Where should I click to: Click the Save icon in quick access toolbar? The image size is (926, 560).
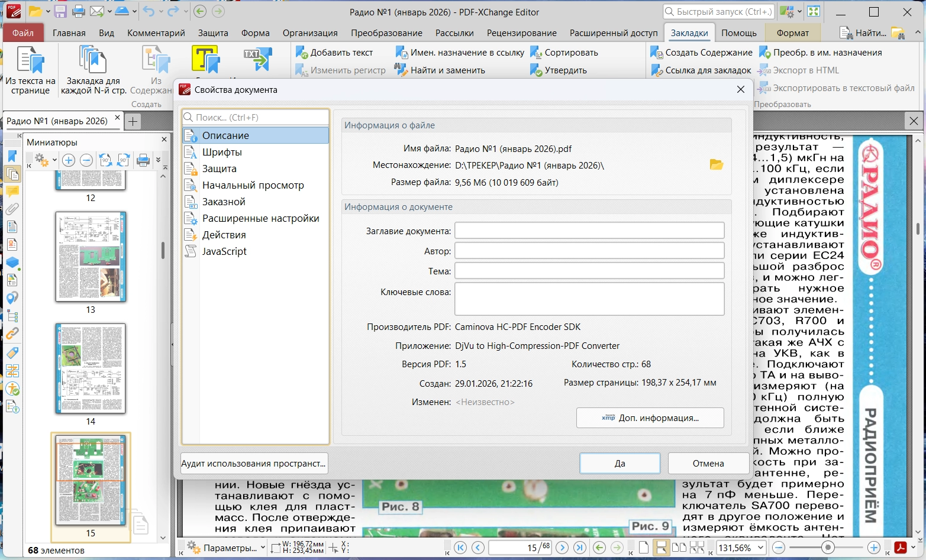(x=60, y=11)
